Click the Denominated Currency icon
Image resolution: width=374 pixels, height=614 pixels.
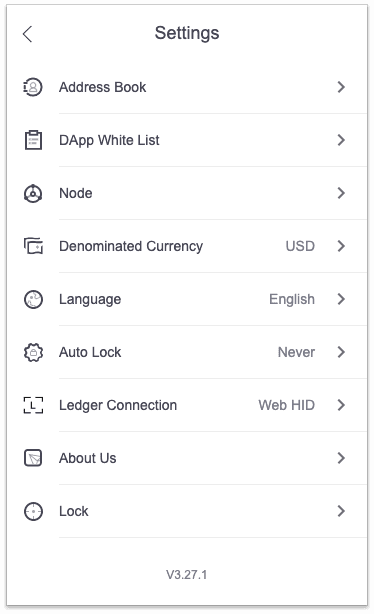coord(33,246)
